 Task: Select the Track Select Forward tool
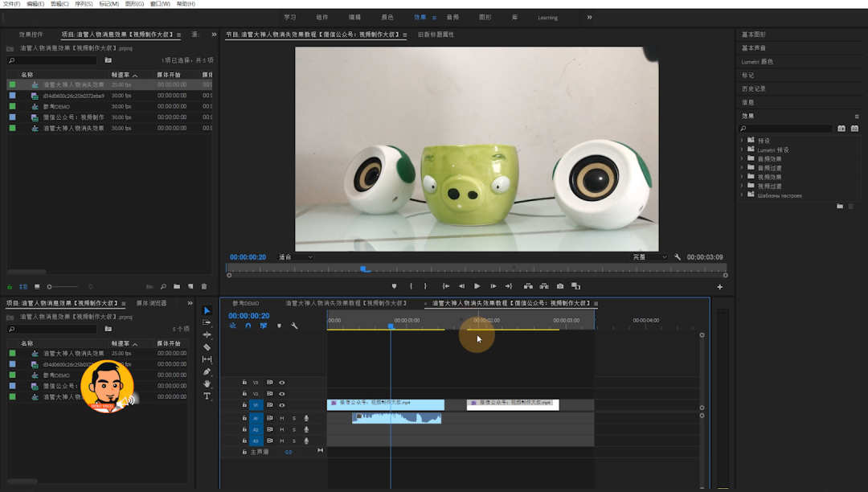(207, 322)
